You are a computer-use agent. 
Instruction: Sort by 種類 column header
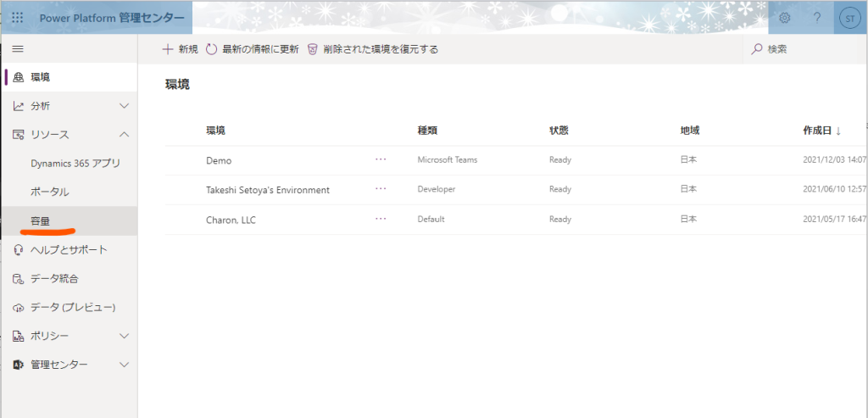tap(427, 131)
